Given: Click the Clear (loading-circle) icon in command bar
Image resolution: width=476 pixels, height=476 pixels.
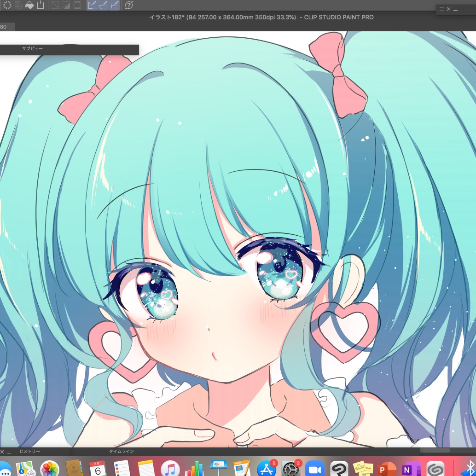Looking at the screenshot, I should click(7, 5).
